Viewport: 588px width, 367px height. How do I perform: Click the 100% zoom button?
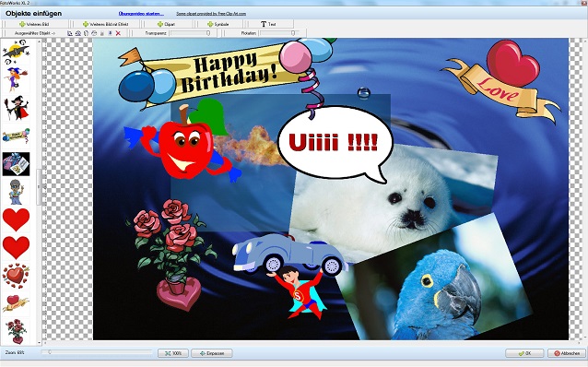click(173, 353)
